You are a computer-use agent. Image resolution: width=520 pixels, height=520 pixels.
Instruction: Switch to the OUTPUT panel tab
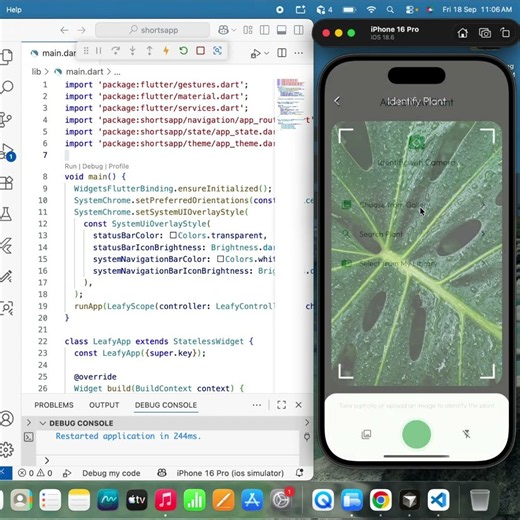point(104,405)
